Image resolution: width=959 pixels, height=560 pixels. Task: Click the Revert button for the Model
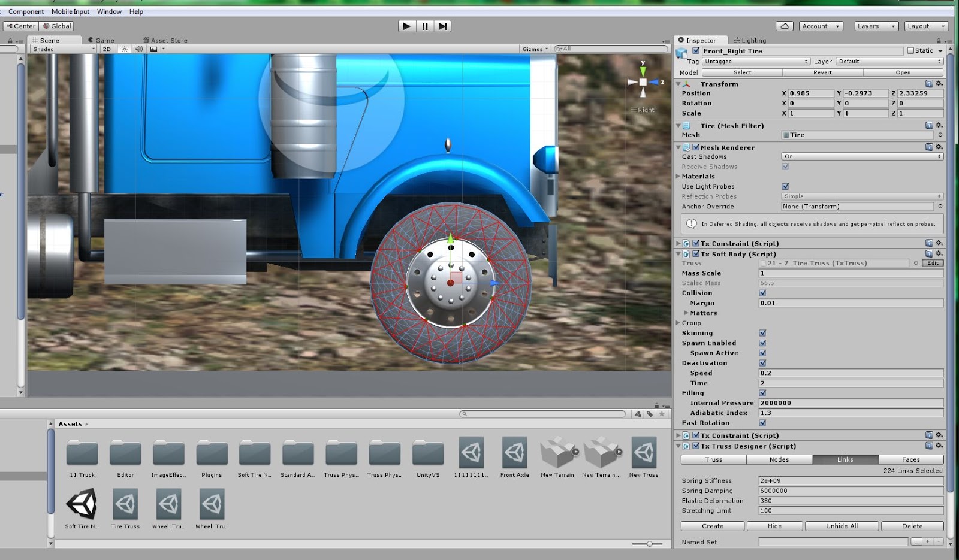822,72
